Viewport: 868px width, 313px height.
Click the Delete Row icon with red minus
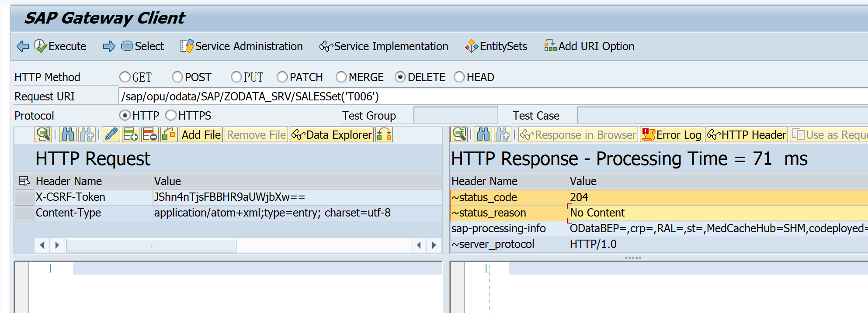click(150, 134)
